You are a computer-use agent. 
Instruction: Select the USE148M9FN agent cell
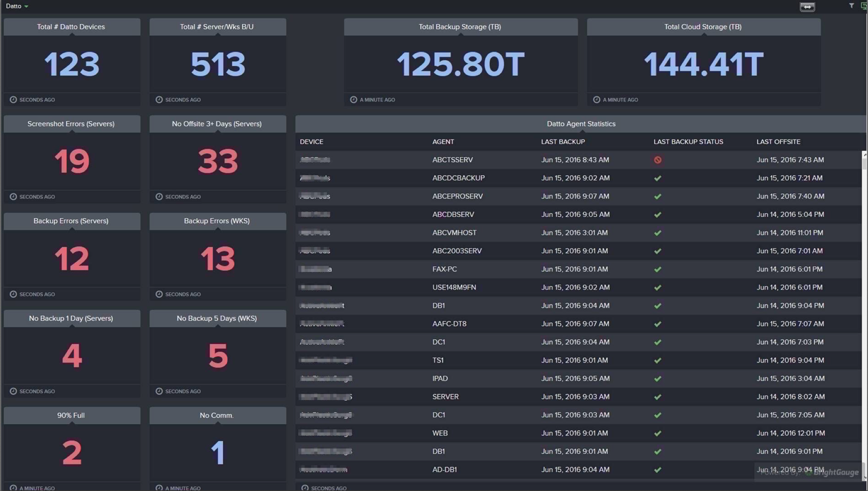pos(454,287)
